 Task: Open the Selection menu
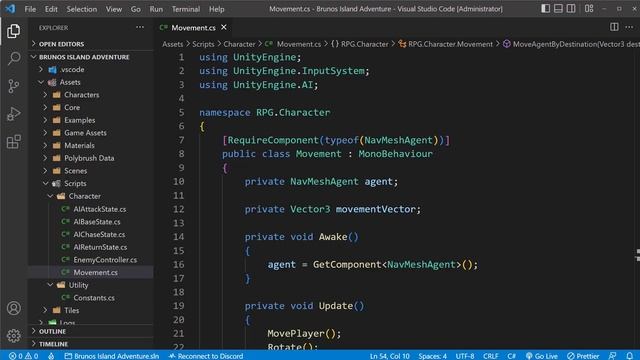tap(82, 9)
